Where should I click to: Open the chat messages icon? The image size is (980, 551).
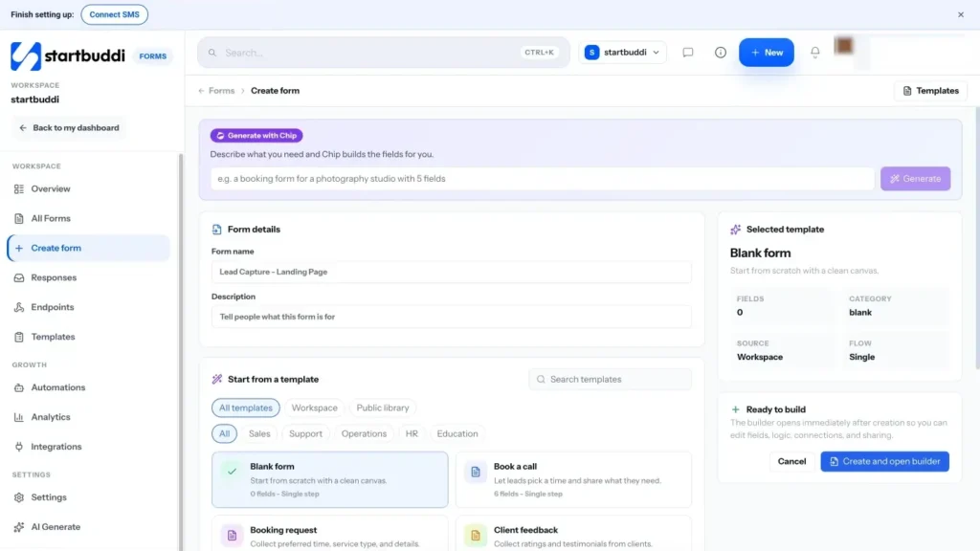coord(687,53)
